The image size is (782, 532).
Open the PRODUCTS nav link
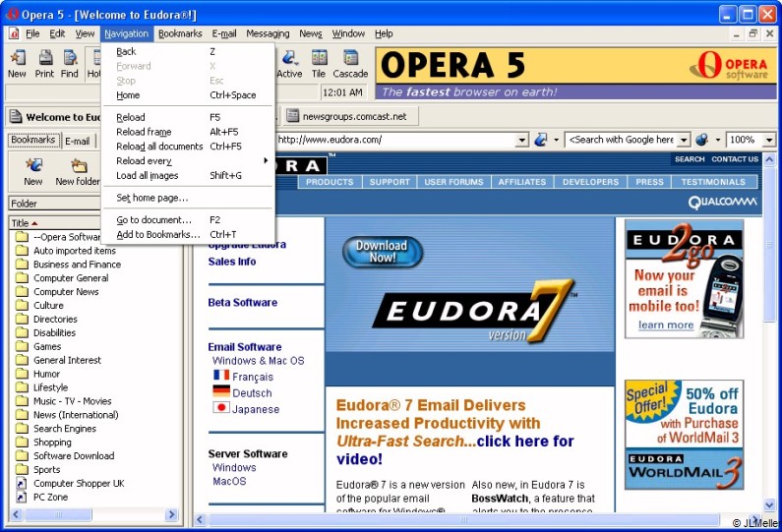[330, 182]
